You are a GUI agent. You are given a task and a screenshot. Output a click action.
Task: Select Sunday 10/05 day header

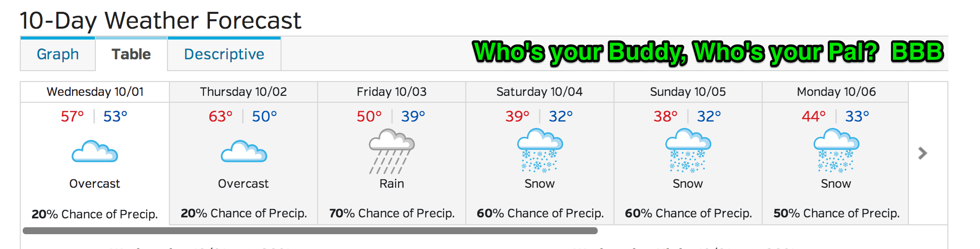(x=688, y=92)
